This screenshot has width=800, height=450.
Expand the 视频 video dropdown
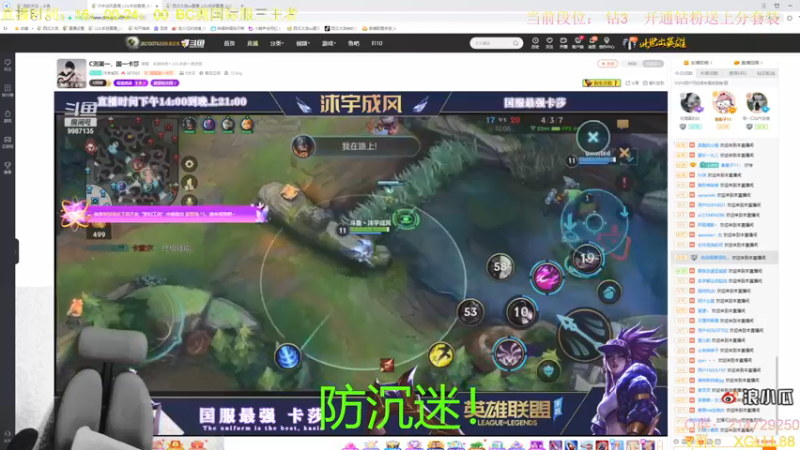(x=303, y=43)
